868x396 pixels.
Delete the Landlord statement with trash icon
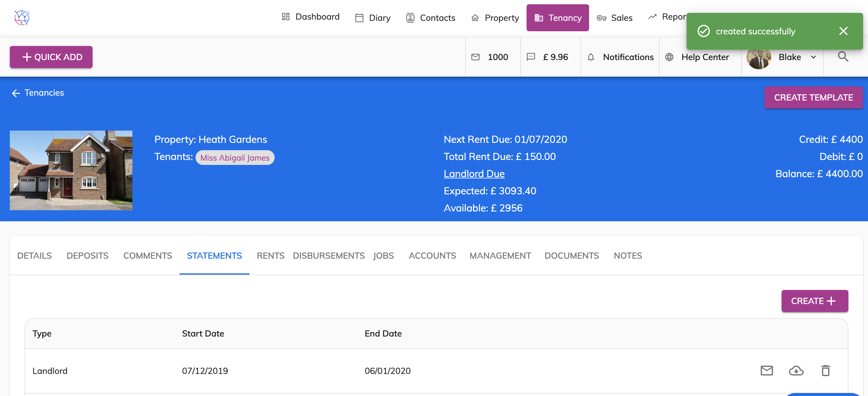[x=825, y=370]
